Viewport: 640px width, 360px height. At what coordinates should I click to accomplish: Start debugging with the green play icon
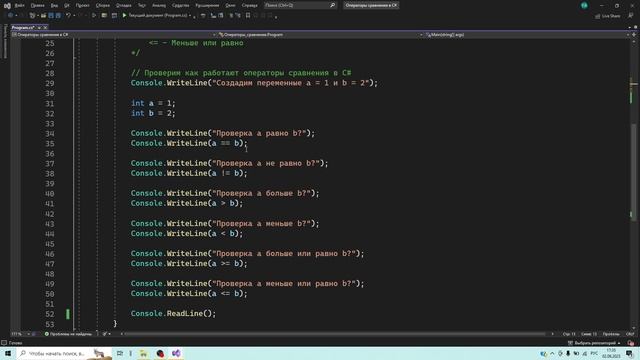(x=124, y=16)
